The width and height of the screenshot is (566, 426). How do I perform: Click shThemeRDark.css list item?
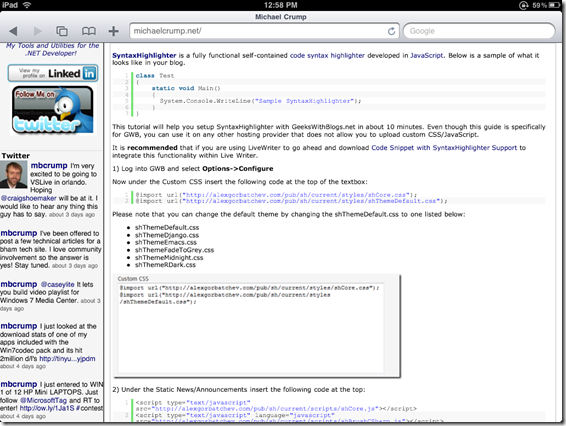pos(165,265)
